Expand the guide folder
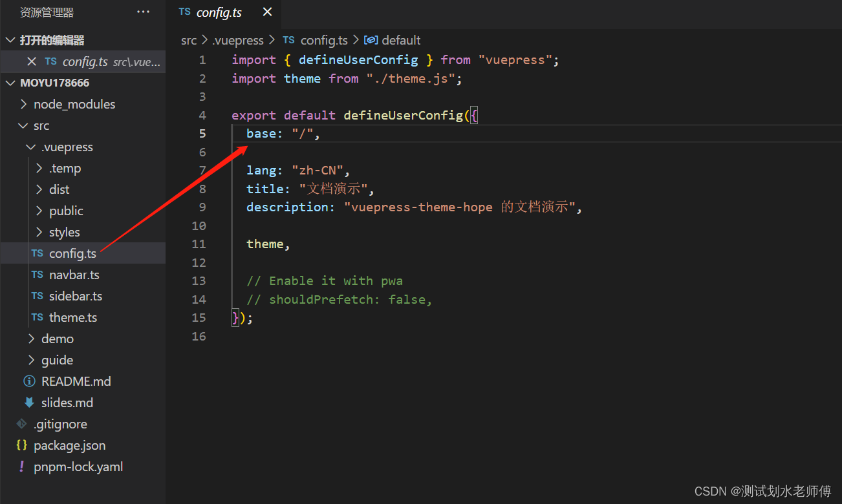 (32, 360)
